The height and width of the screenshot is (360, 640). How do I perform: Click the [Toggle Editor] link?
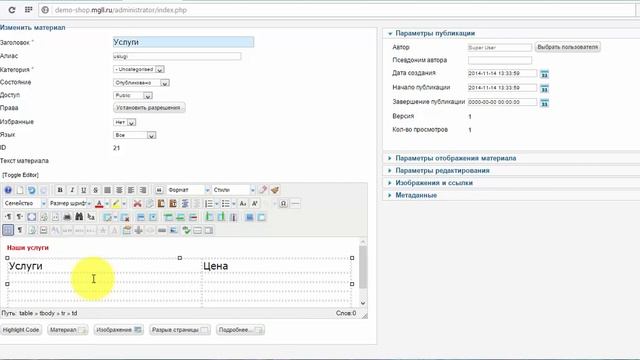tap(20, 175)
